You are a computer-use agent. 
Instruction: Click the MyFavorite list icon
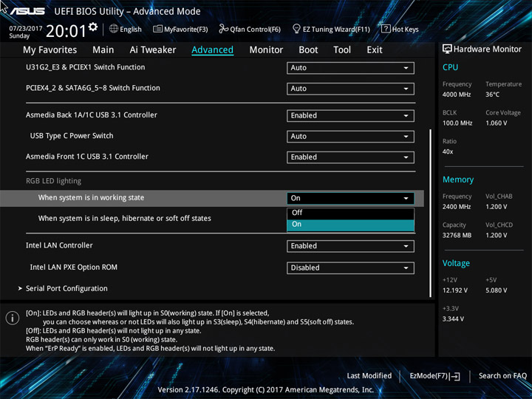157,29
